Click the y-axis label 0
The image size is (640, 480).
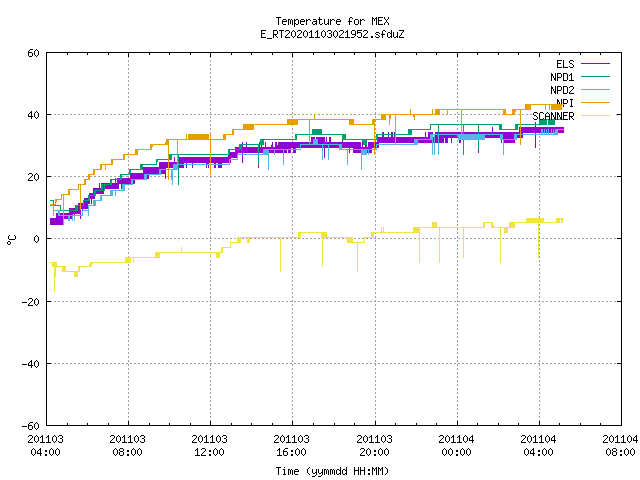click(x=37, y=239)
